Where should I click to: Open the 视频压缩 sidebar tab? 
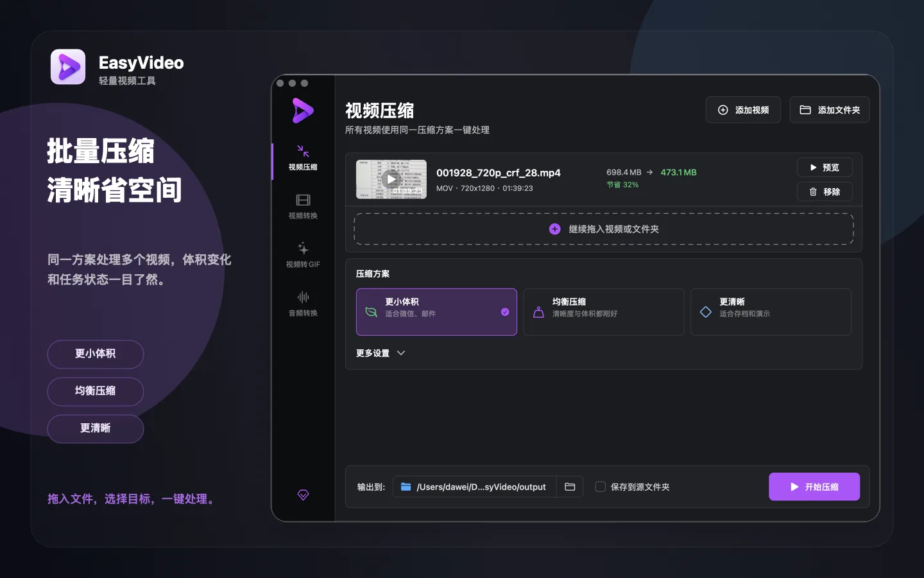[303, 158]
